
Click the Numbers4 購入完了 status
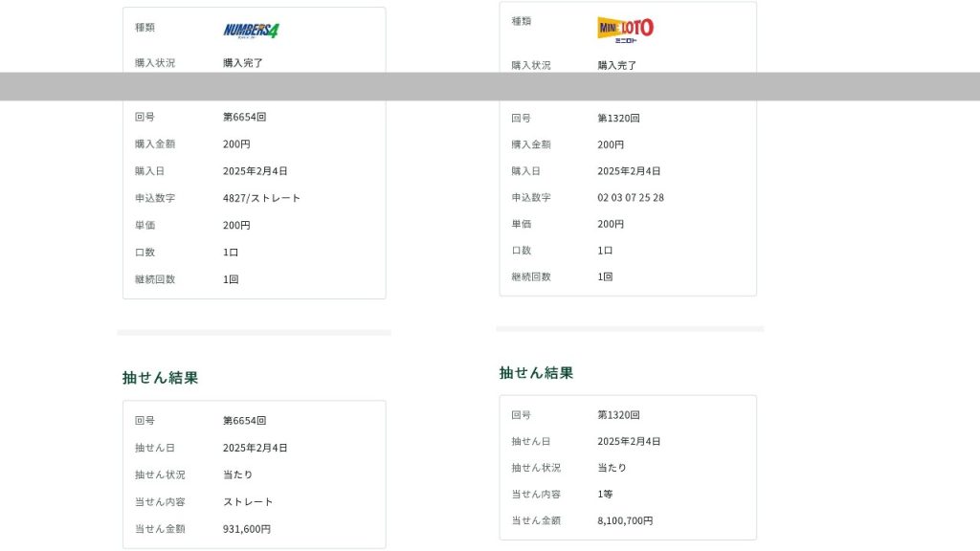(243, 63)
